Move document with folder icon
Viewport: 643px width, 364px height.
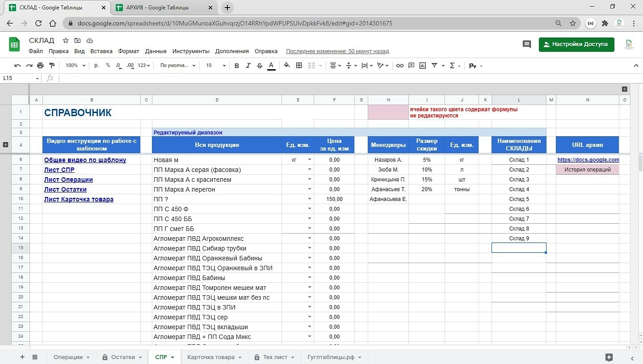78,41
